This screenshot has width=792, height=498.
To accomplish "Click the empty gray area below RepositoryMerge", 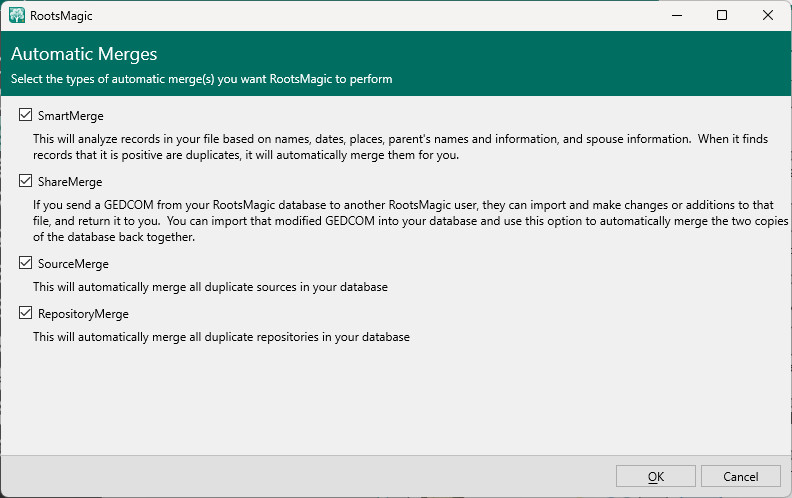I will [400, 400].
